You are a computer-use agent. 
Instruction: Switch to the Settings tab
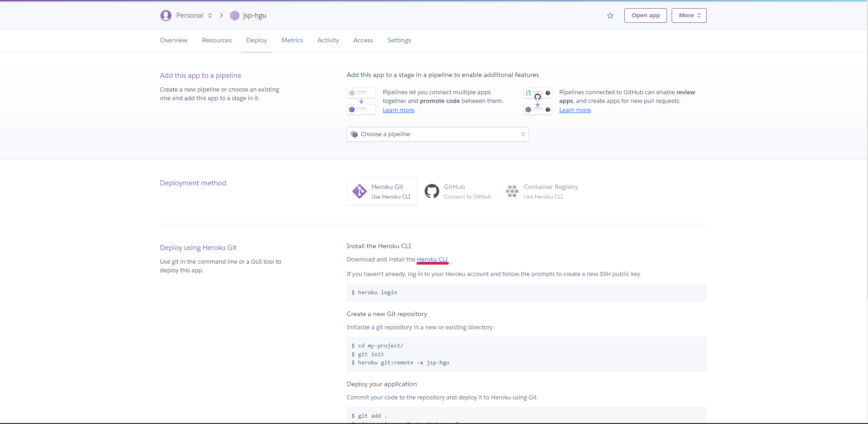tap(399, 41)
